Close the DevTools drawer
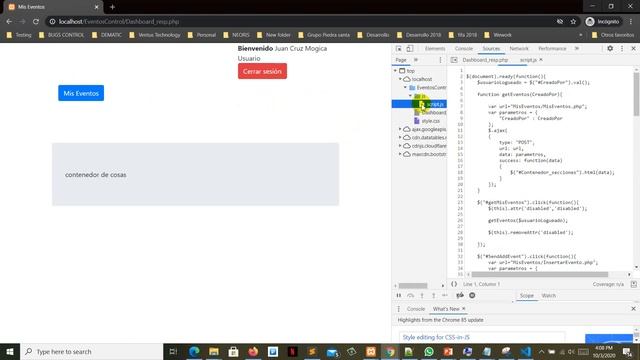 [x=633, y=309]
